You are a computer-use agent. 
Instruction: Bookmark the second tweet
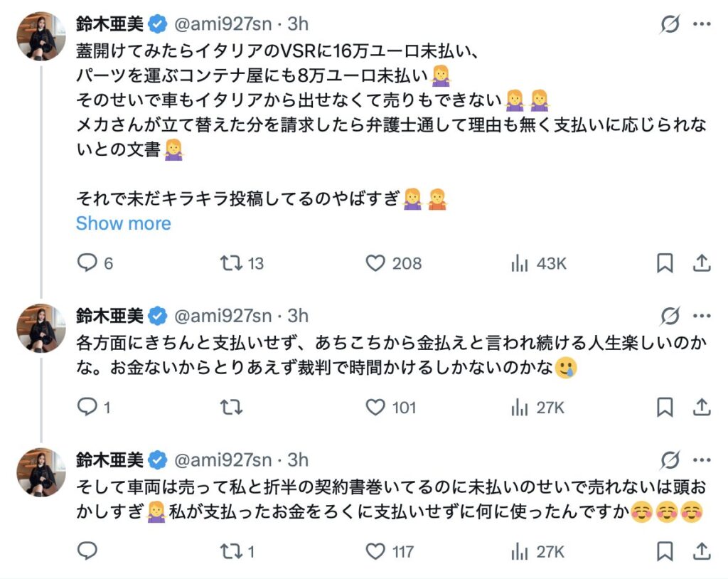coord(664,408)
